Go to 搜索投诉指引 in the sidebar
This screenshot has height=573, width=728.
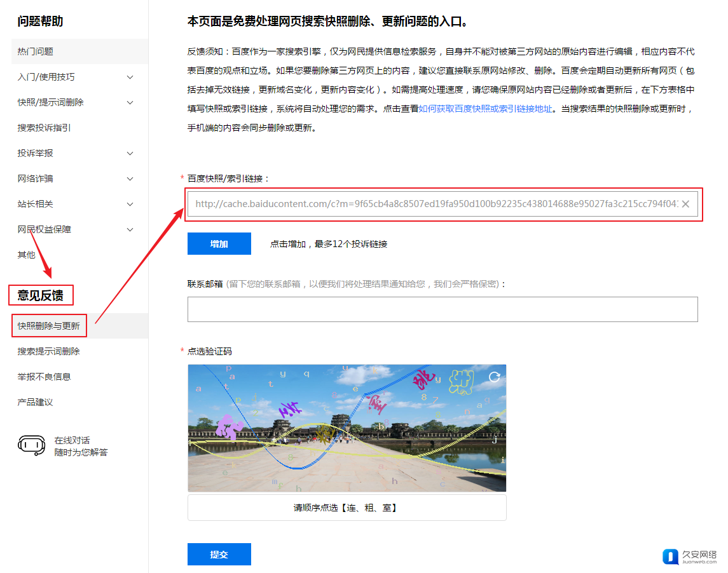click(44, 128)
